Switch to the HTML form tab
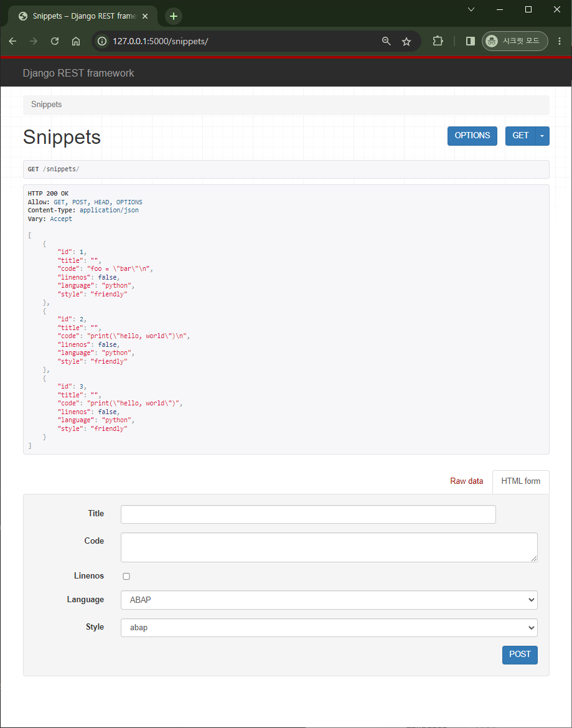Viewport: 572px width, 728px height. tap(520, 481)
